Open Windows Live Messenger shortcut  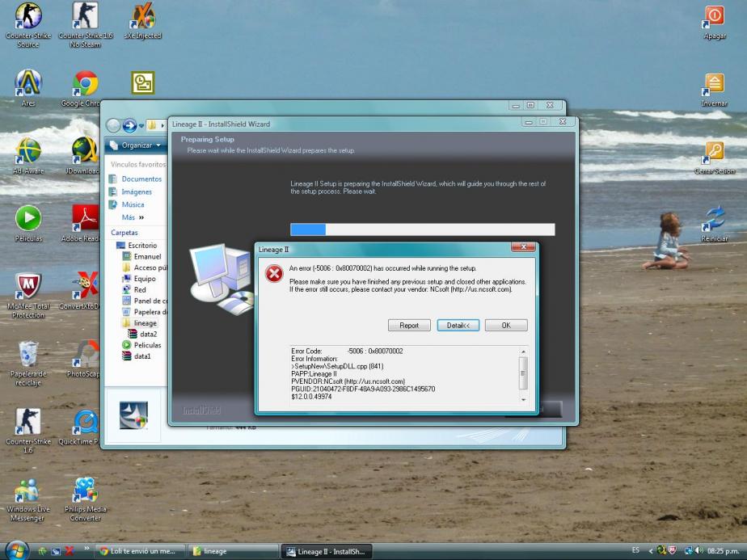point(28,499)
